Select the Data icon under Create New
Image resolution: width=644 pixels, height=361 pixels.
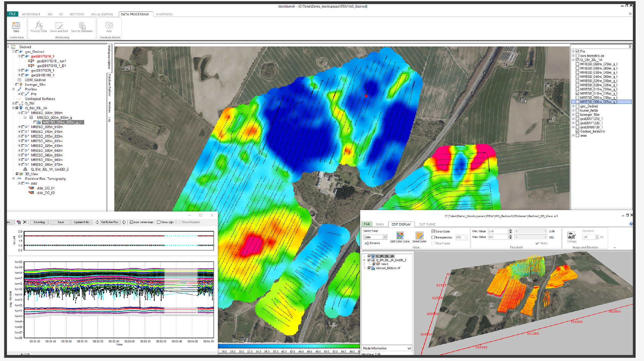pos(16,27)
